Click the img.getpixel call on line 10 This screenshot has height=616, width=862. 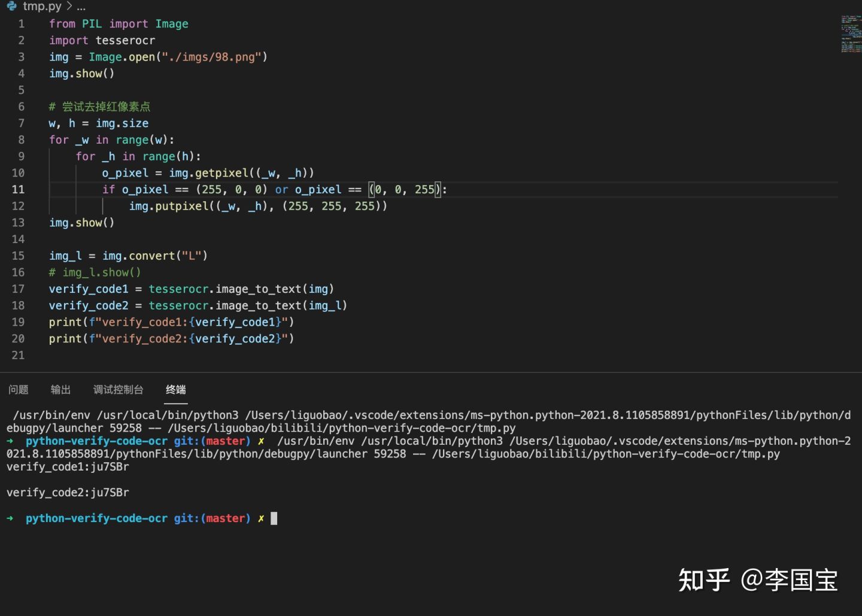[x=241, y=173]
